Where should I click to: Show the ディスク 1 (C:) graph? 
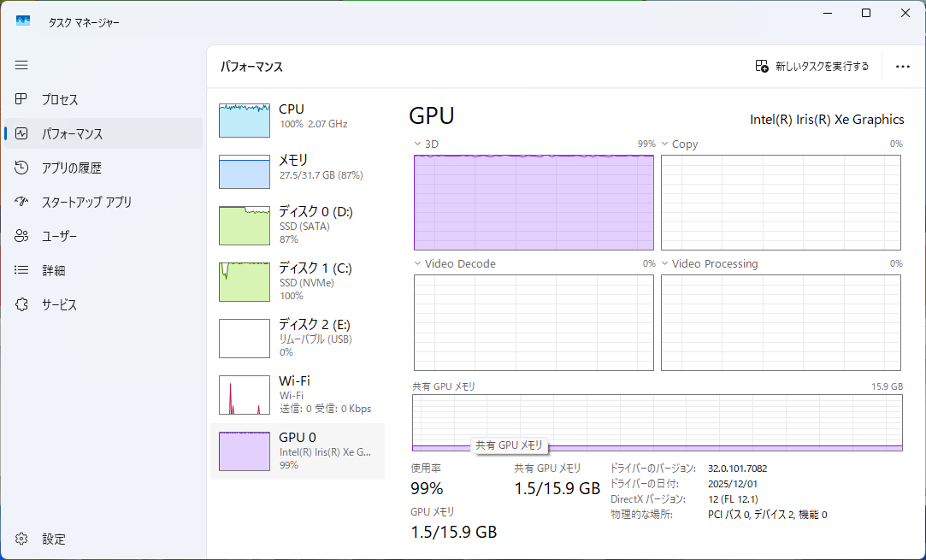(x=296, y=281)
